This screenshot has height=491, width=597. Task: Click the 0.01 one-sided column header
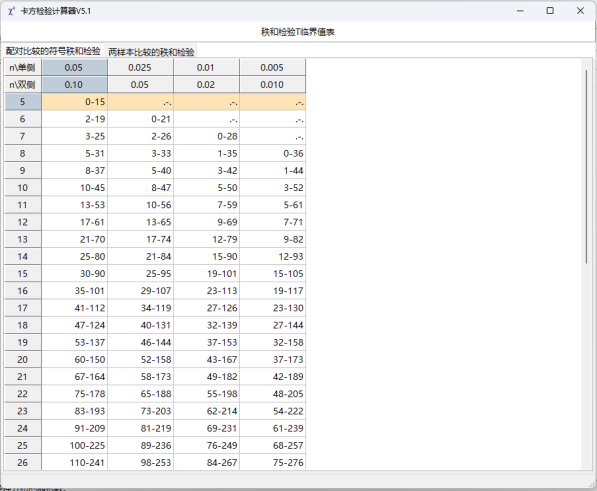pyautogui.click(x=206, y=67)
